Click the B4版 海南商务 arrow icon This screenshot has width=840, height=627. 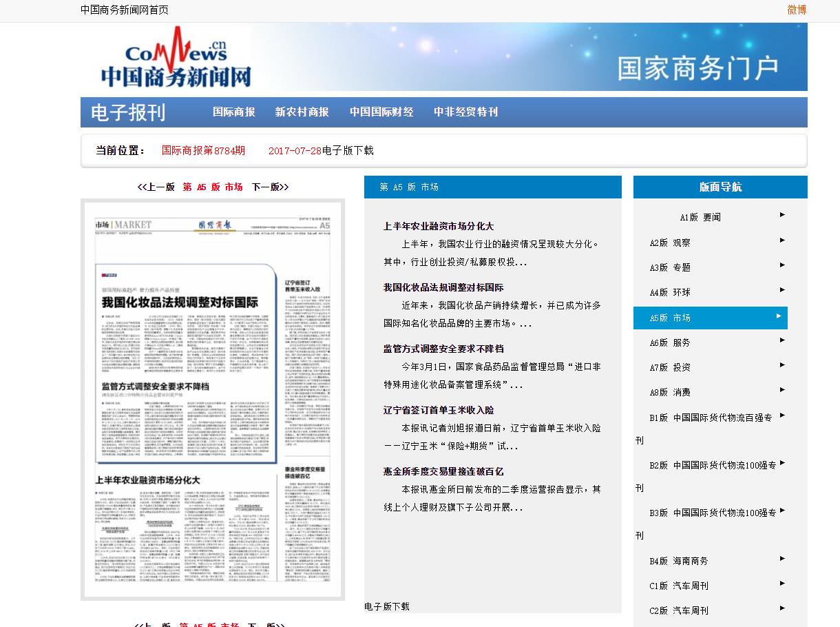pyautogui.click(x=781, y=559)
